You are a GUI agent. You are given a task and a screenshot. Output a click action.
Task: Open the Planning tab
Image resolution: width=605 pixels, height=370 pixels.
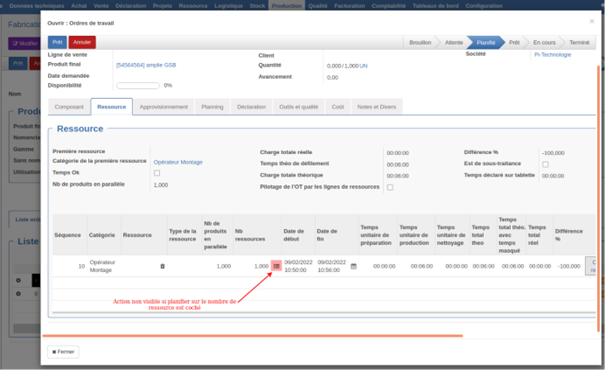point(212,107)
